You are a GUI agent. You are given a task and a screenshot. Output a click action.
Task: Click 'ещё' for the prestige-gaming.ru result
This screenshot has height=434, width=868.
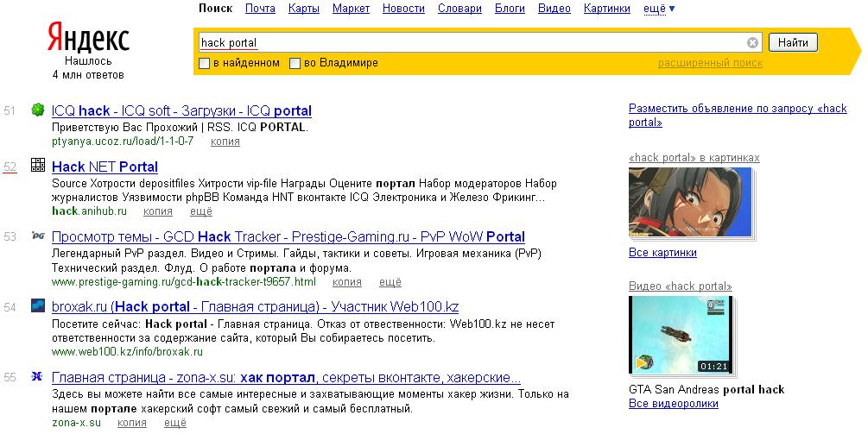pyautogui.click(x=390, y=282)
